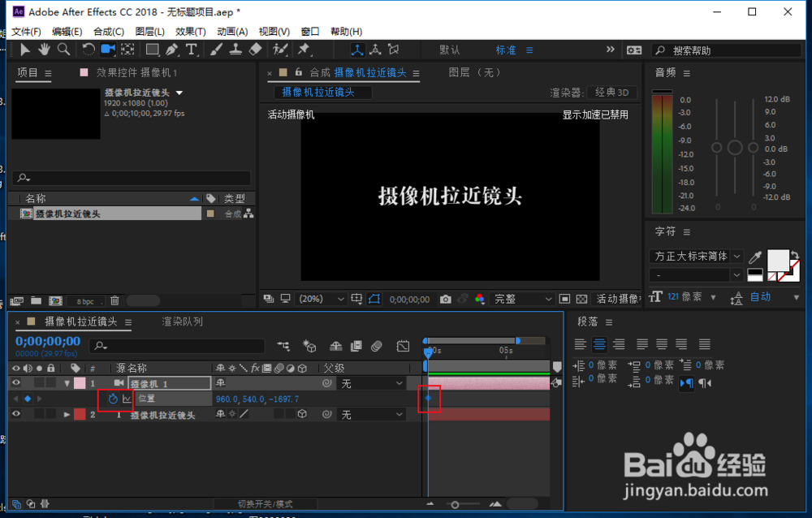Open the 效果(T) menu
This screenshot has height=518, width=812.
191,32
